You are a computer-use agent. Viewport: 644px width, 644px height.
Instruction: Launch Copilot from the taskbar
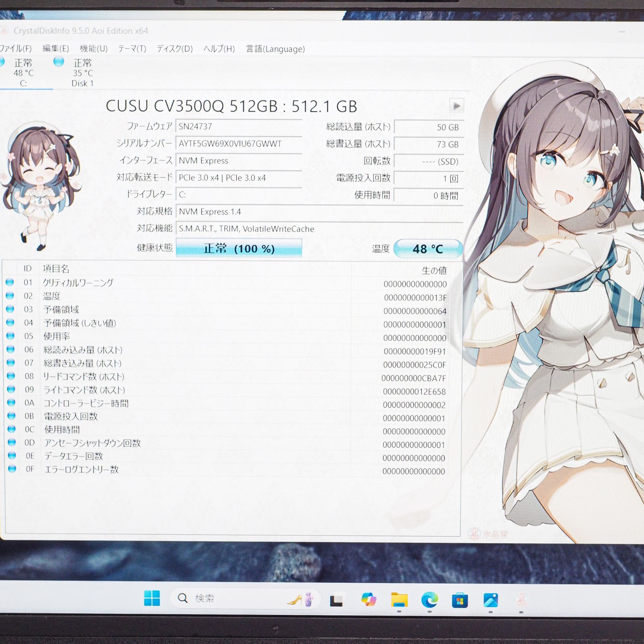pos(369,599)
